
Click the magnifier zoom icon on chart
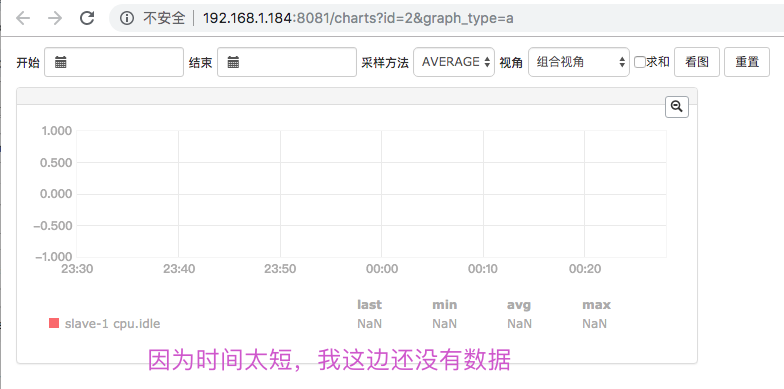[677, 106]
